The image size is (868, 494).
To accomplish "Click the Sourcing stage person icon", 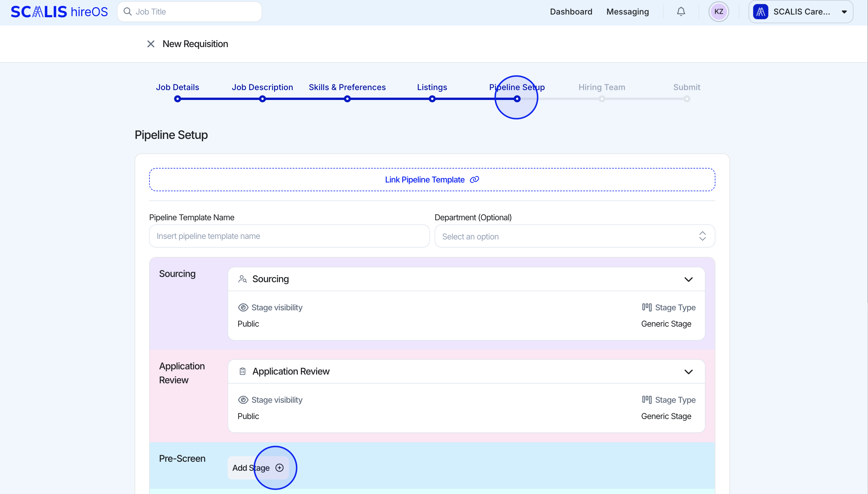I will pyautogui.click(x=242, y=279).
